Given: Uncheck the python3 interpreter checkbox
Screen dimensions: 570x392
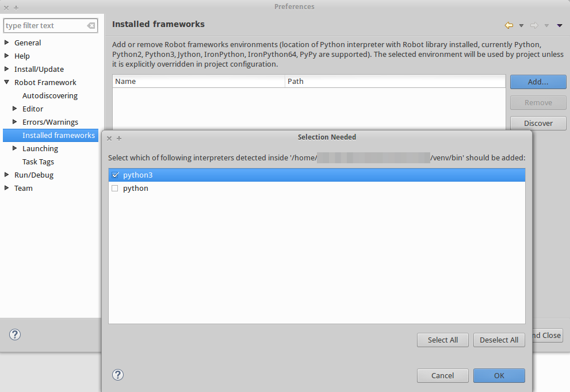Looking at the screenshot, I should [116, 175].
